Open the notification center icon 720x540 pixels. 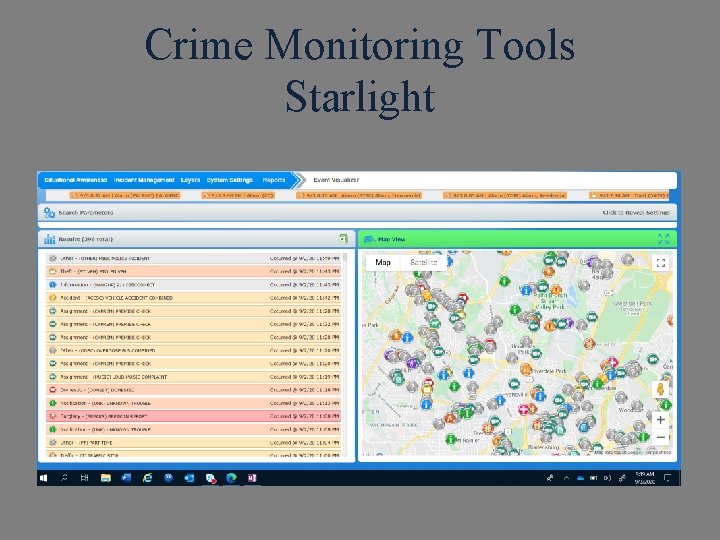coord(667,478)
